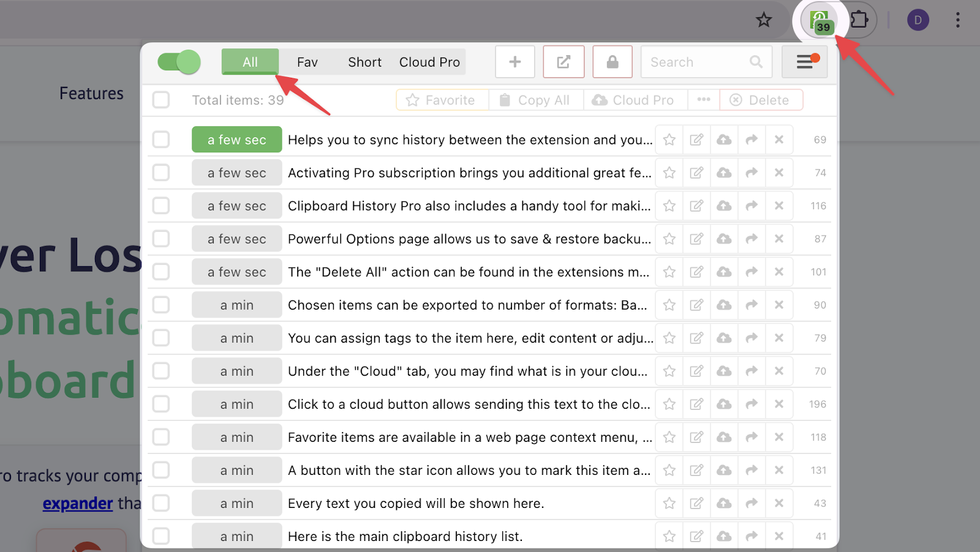Click the Delete bulk action button
The height and width of the screenshot is (552, 980).
761,100
